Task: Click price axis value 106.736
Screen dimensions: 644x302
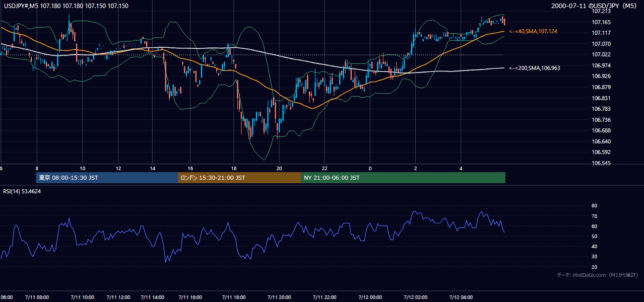Action: 601,120
